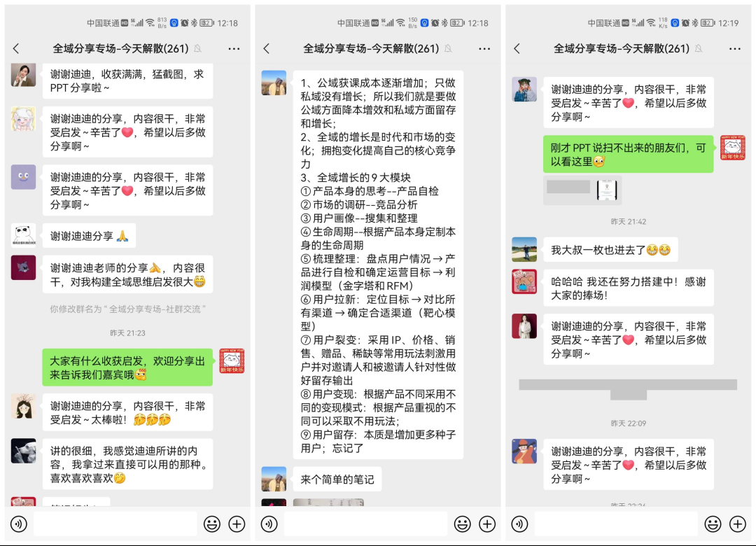Tap avatar beside the long numbered notes message
This screenshot has width=756, height=546.
(x=274, y=83)
